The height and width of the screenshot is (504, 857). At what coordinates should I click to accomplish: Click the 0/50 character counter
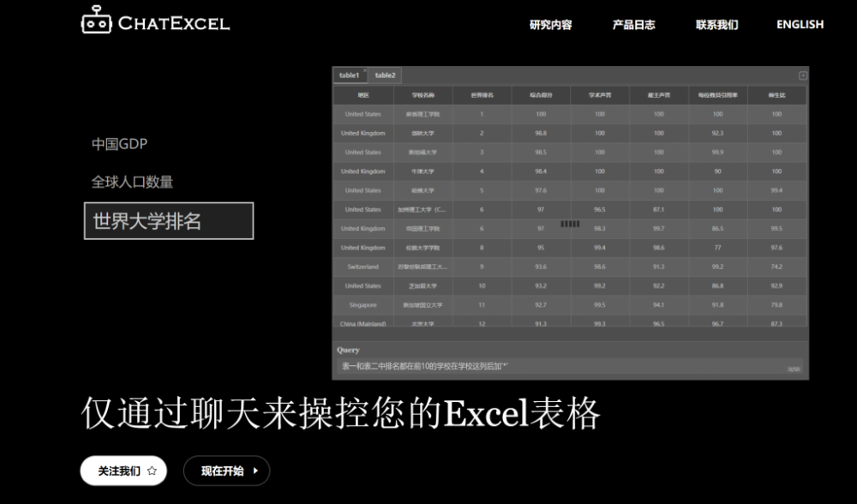(x=794, y=369)
